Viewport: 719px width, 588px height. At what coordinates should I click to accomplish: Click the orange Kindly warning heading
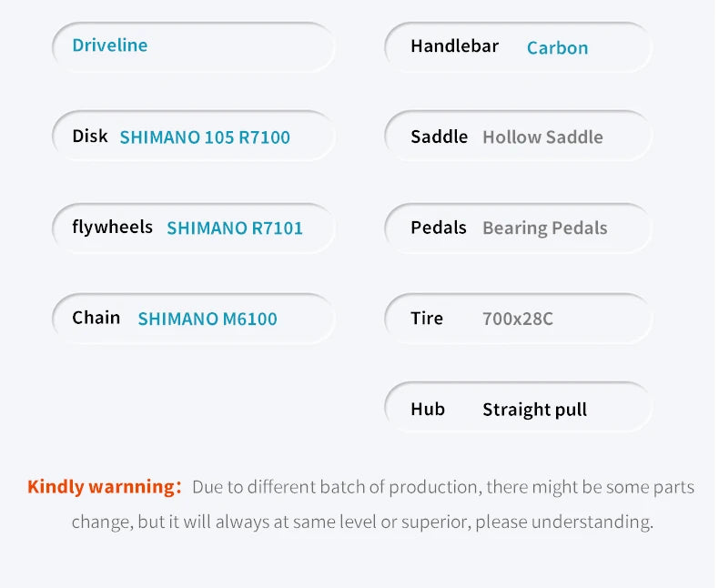[x=104, y=487]
